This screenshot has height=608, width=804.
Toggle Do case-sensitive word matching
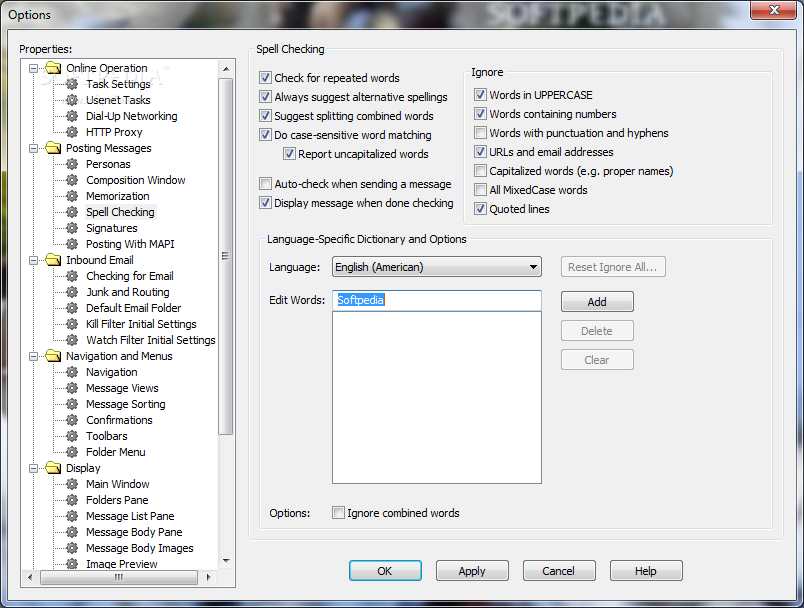click(x=265, y=134)
